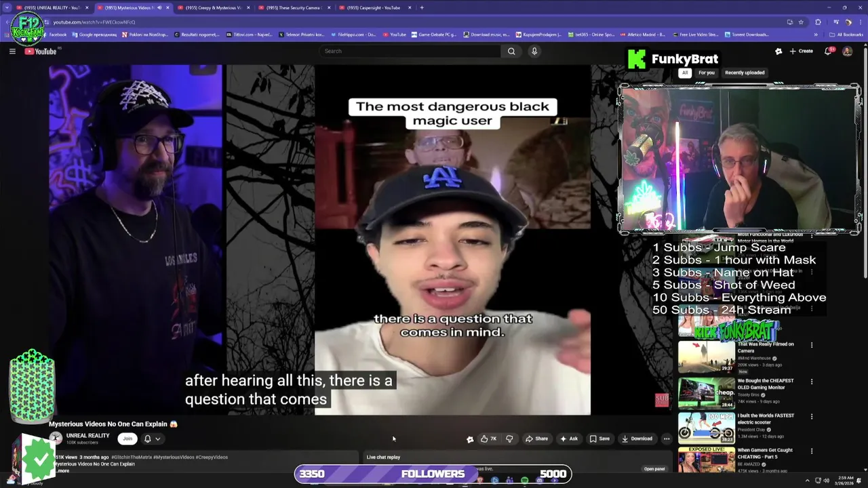Close the 'Mysterious Videos' browser tab

[x=167, y=7]
